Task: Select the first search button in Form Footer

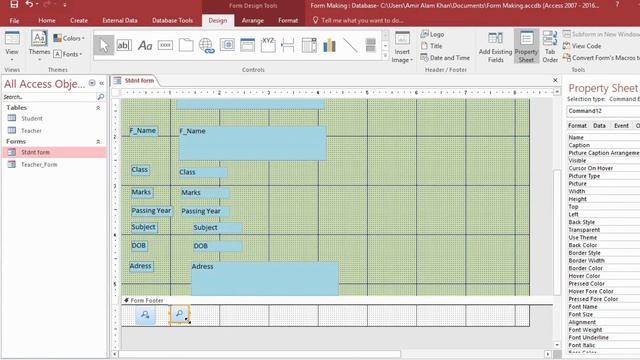Action: [x=145, y=315]
